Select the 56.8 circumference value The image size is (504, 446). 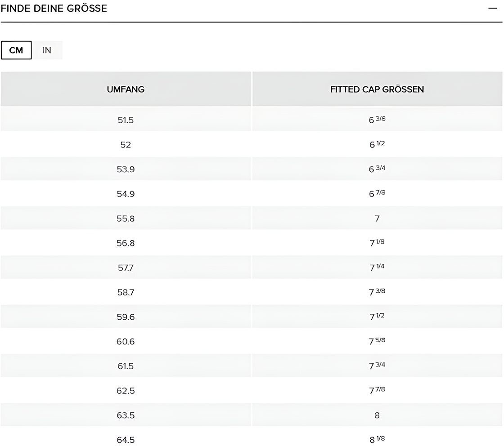click(126, 243)
